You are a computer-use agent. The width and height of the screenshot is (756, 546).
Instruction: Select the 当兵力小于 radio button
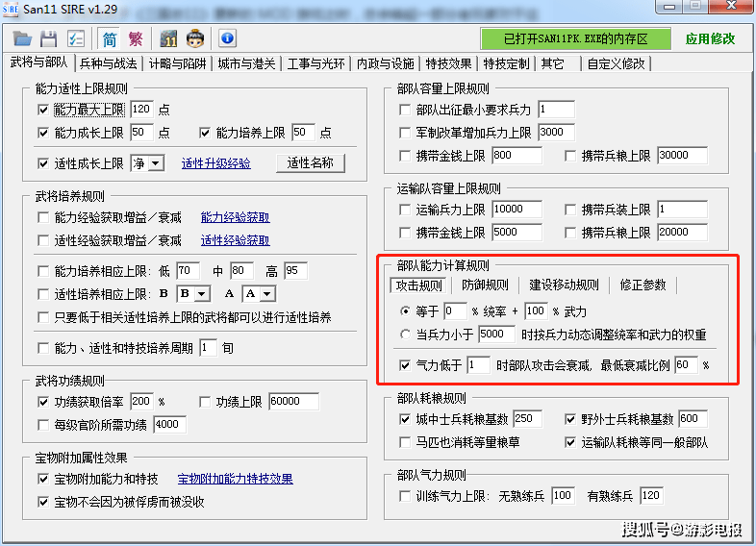tap(405, 334)
